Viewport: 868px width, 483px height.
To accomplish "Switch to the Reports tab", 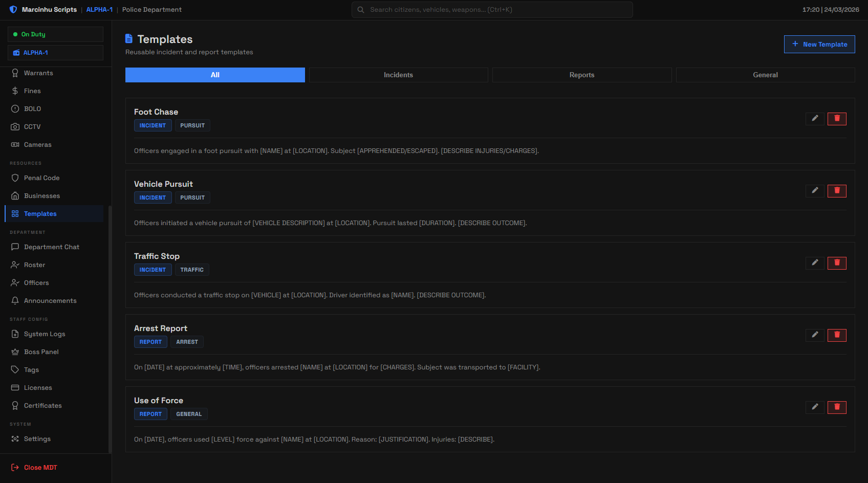I will click(582, 75).
